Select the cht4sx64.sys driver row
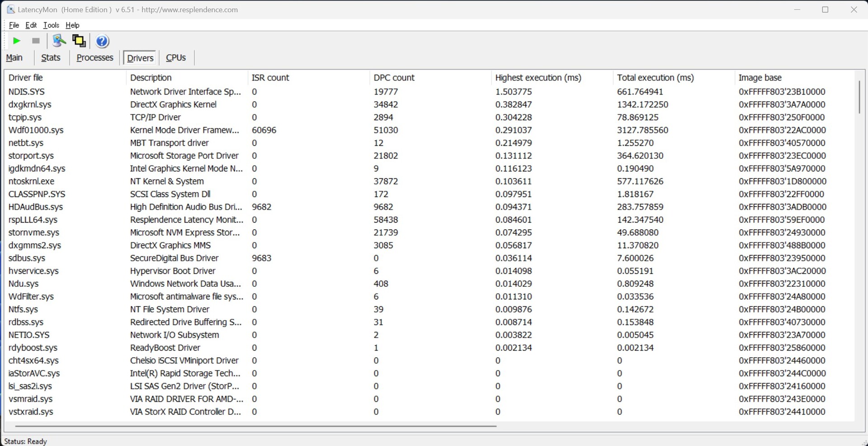868x446 pixels. [429, 361]
